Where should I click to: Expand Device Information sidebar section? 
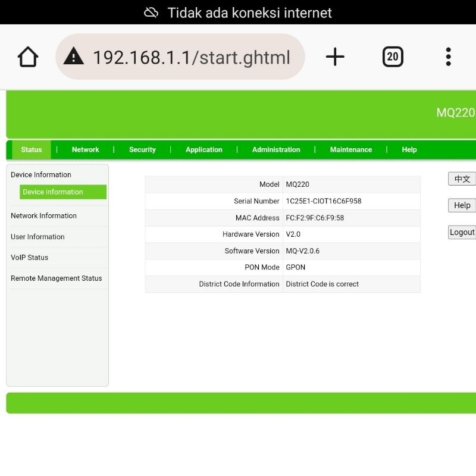point(41,174)
